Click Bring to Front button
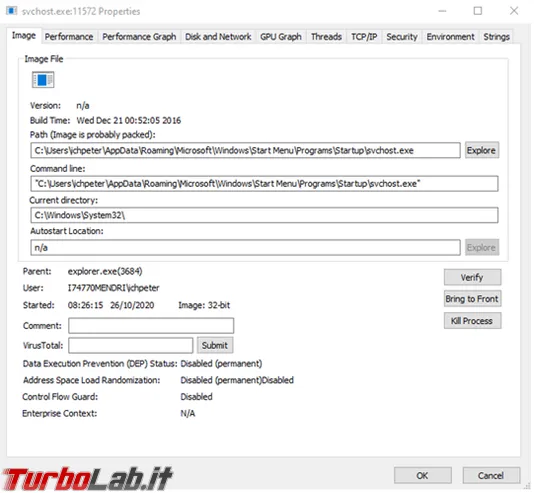Viewport: 534px width, 493px height. [x=472, y=299]
